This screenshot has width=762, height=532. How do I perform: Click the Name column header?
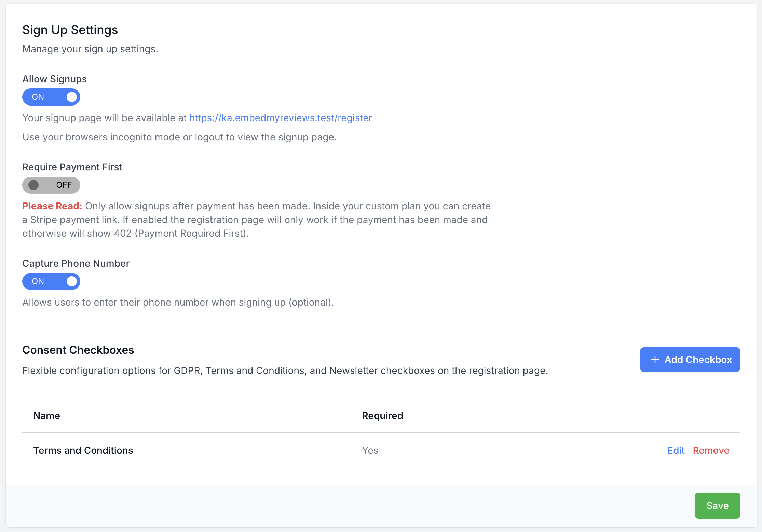pyautogui.click(x=46, y=416)
